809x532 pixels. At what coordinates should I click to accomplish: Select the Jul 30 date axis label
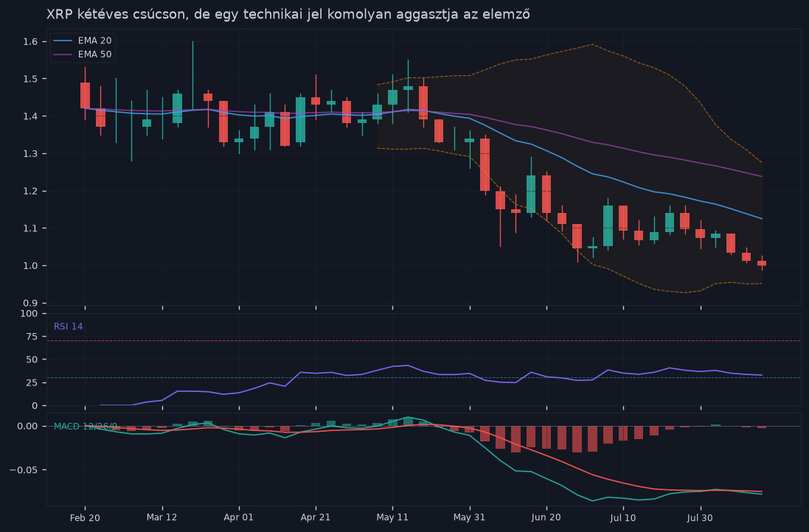point(700,517)
